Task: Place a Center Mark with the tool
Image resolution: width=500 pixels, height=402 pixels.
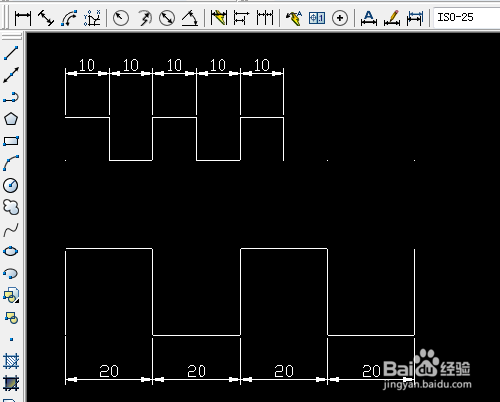Action: click(x=340, y=18)
